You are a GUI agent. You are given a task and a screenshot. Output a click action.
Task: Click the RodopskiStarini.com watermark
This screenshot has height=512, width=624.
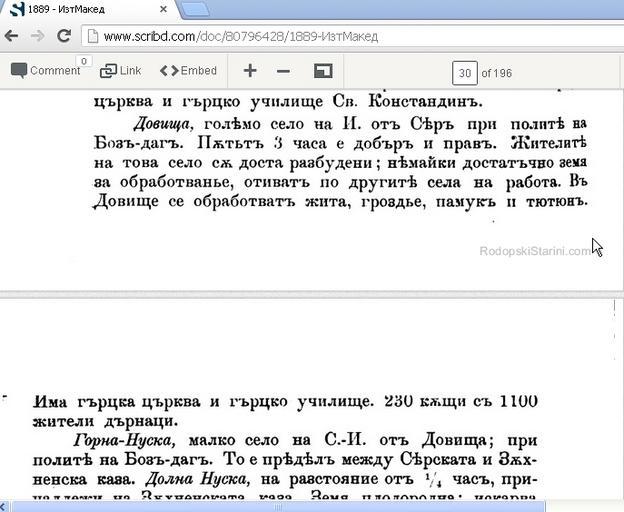[534, 251]
